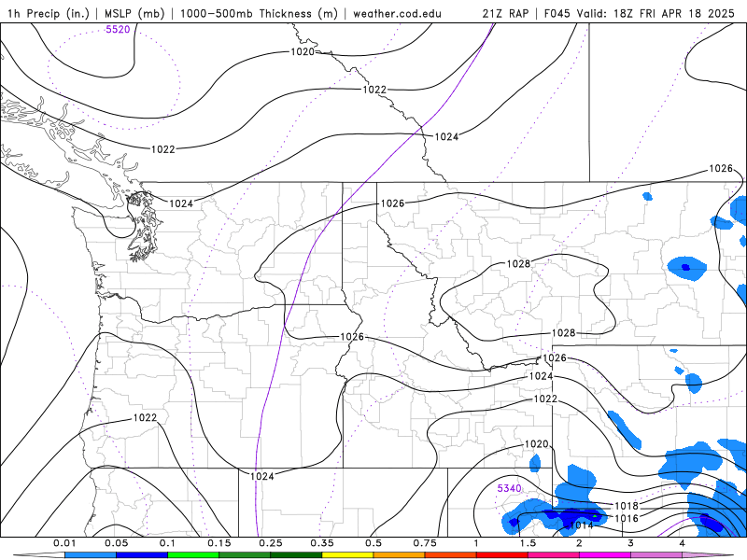Click the 0.01 legend value
The width and height of the screenshot is (747, 560).
(x=64, y=543)
